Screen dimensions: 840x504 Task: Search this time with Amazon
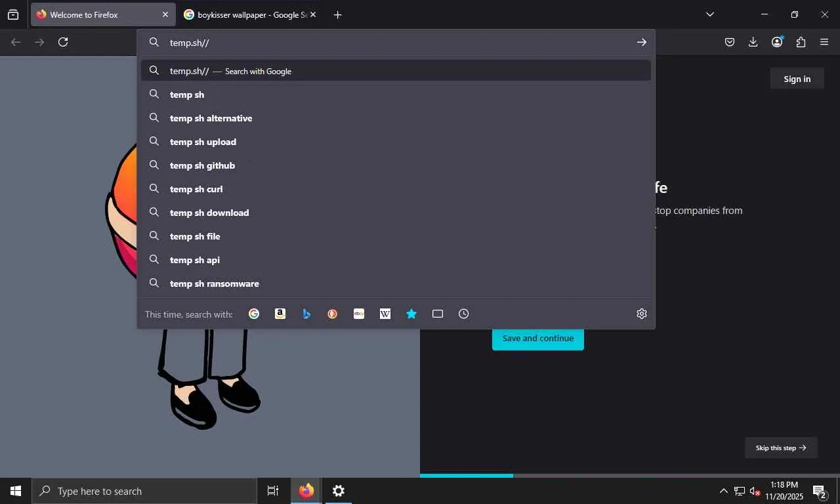point(280,314)
